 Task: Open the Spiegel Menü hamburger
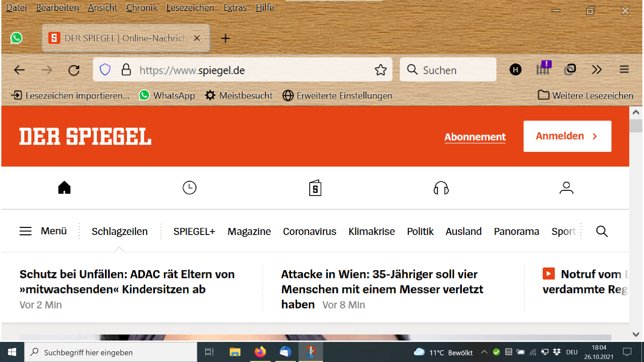coord(26,231)
